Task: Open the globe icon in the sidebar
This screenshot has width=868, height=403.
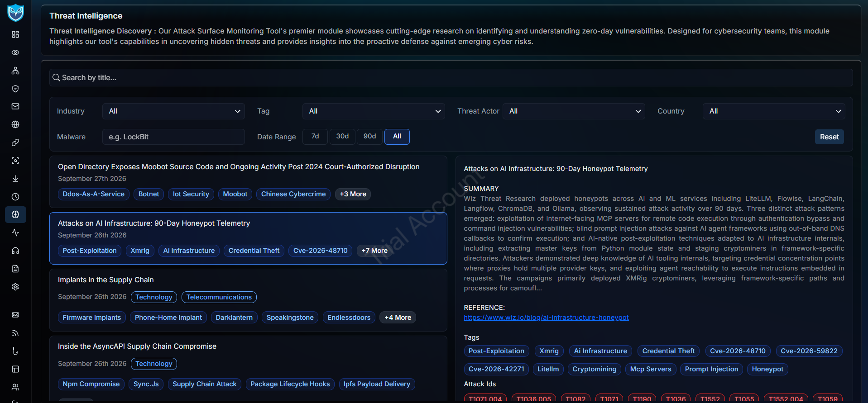Action: click(x=15, y=124)
